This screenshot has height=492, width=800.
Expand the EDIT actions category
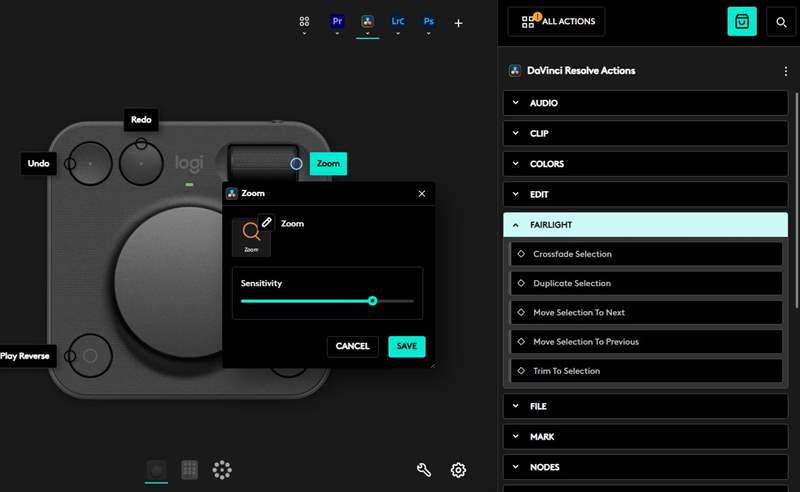tap(645, 194)
